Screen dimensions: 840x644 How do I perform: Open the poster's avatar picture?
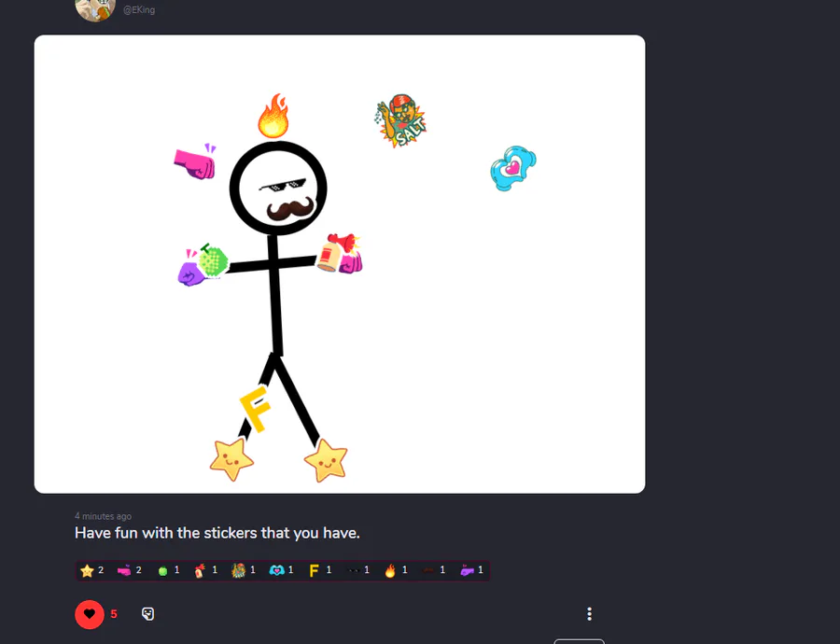coord(95,9)
